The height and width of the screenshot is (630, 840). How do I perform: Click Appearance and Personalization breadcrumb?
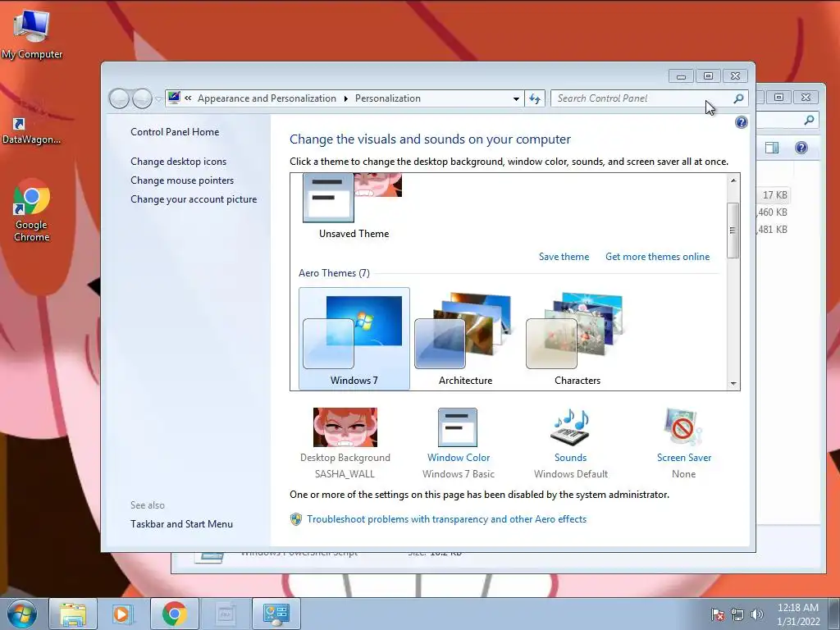(x=267, y=98)
